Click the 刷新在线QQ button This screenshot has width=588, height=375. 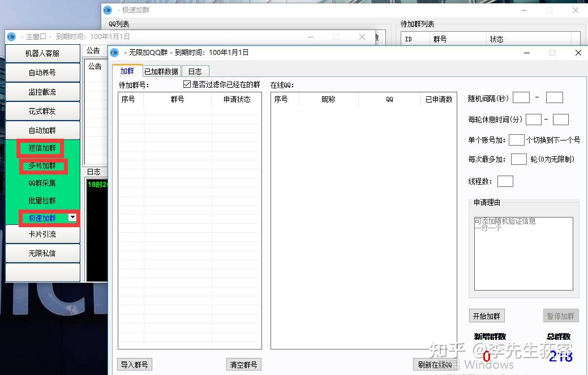[x=435, y=364]
